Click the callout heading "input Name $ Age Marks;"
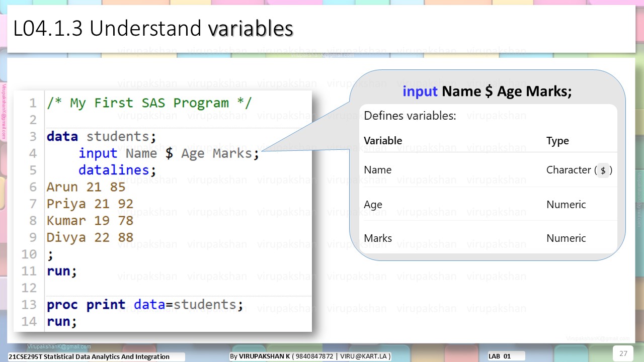 click(487, 92)
